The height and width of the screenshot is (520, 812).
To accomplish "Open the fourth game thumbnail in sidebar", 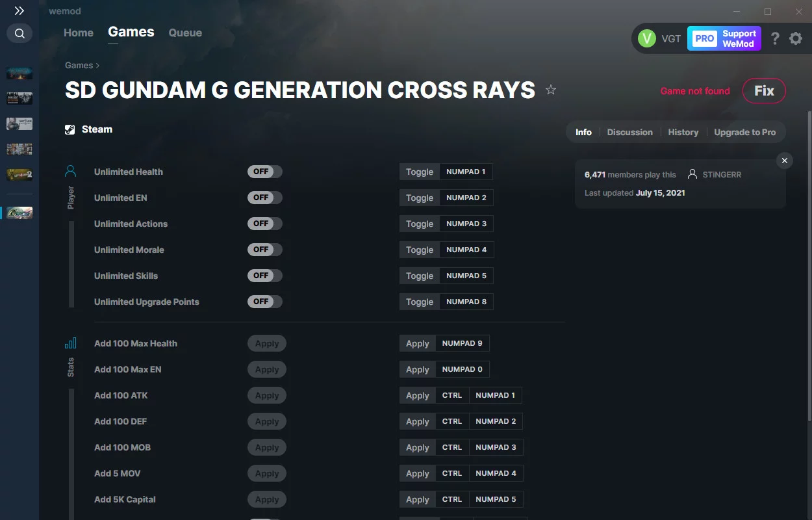I will pyautogui.click(x=19, y=149).
